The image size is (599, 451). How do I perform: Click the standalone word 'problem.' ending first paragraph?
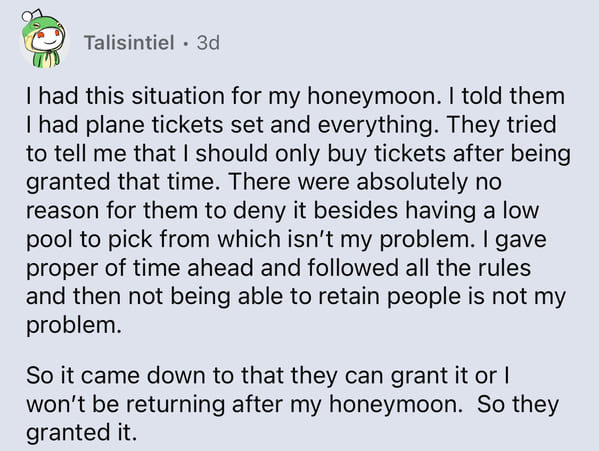click(x=74, y=325)
